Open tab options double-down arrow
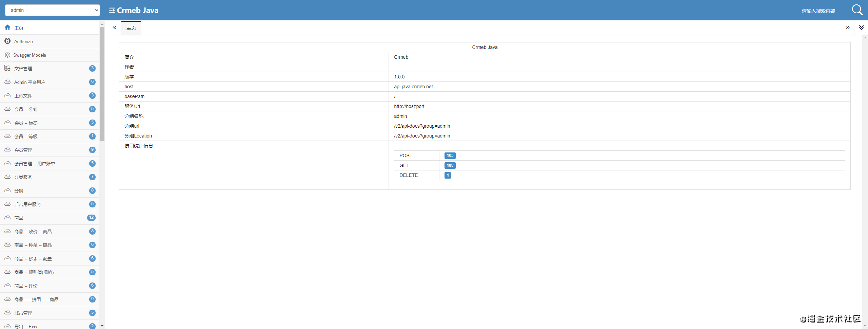The width and height of the screenshot is (868, 329). 861,28
